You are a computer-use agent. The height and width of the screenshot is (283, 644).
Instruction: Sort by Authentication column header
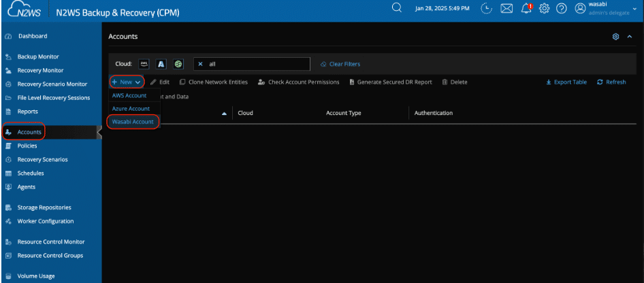point(433,113)
